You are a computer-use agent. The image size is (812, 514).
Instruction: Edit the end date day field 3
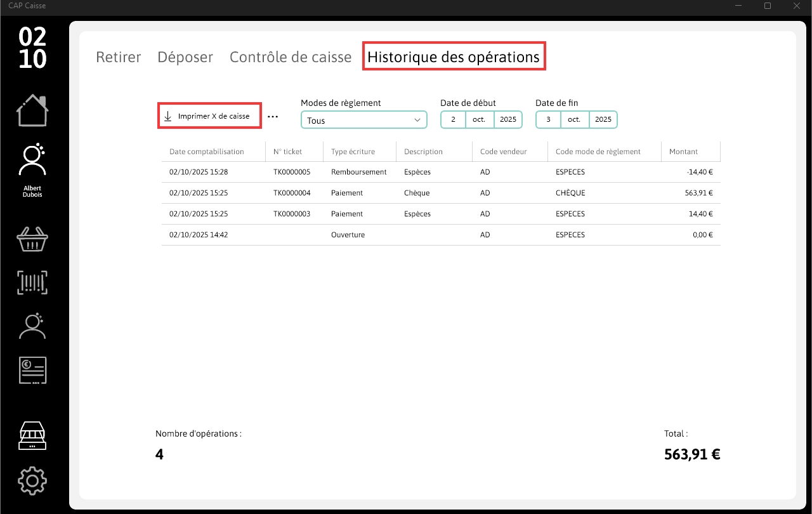[548, 119]
